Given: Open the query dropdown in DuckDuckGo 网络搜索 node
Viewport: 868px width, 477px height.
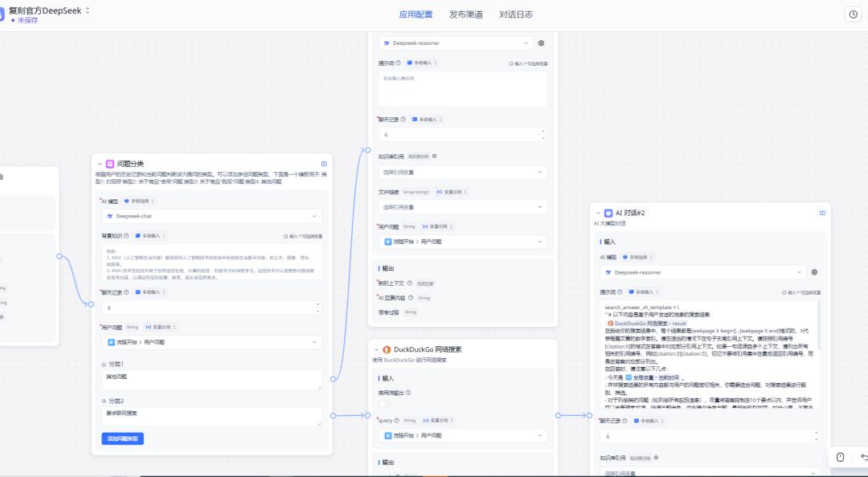Looking at the screenshot, I should coord(462,436).
